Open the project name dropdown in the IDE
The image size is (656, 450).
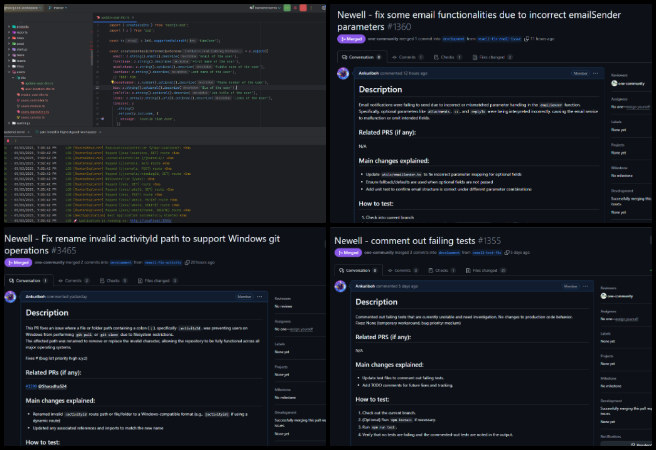[x=23, y=8]
